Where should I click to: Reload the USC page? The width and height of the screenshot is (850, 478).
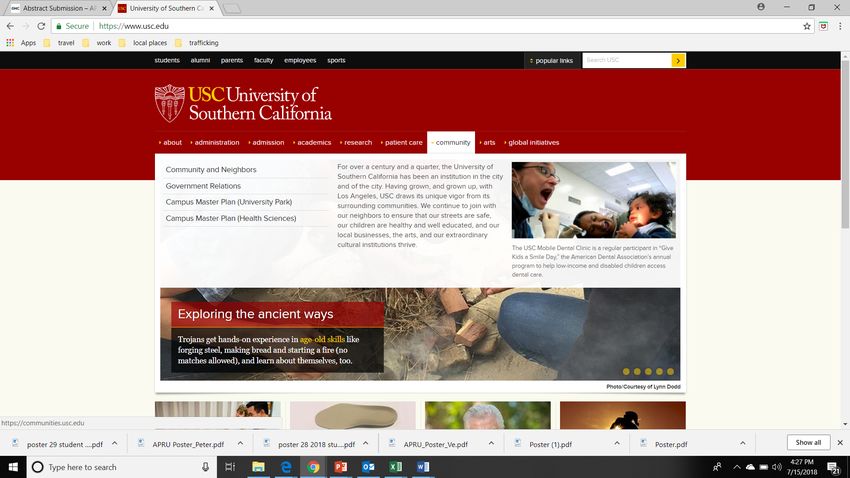(41, 26)
